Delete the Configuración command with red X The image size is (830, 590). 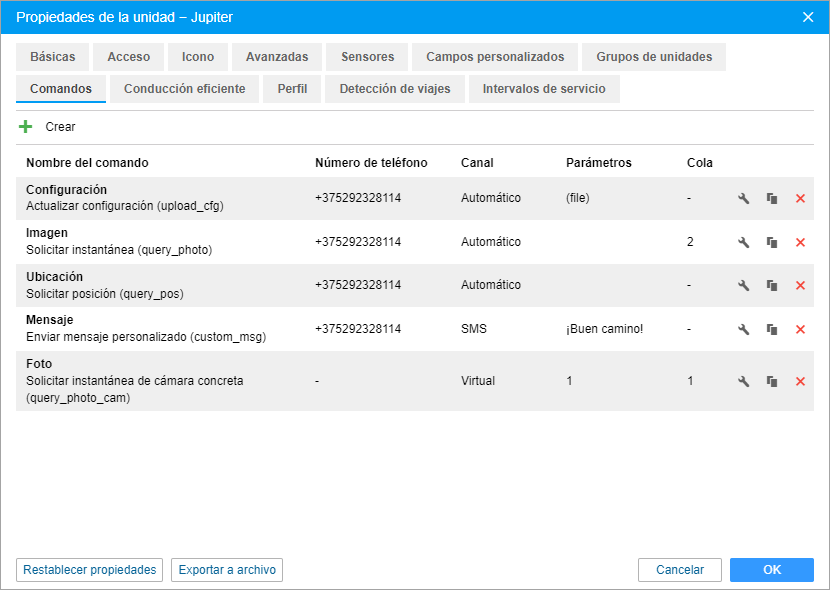pos(800,199)
